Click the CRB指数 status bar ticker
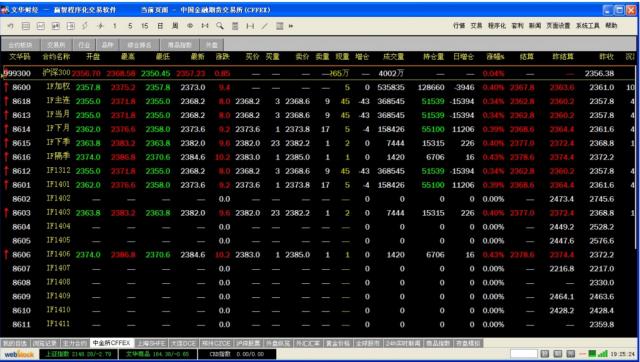Image resolution: width=640 pixels, height=362 pixels. tap(237, 354)
